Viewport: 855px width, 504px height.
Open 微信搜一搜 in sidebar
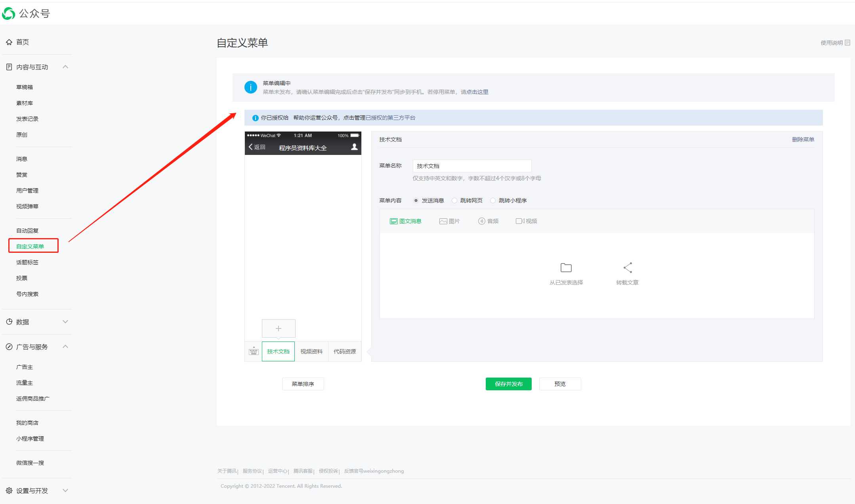(30, 463)
